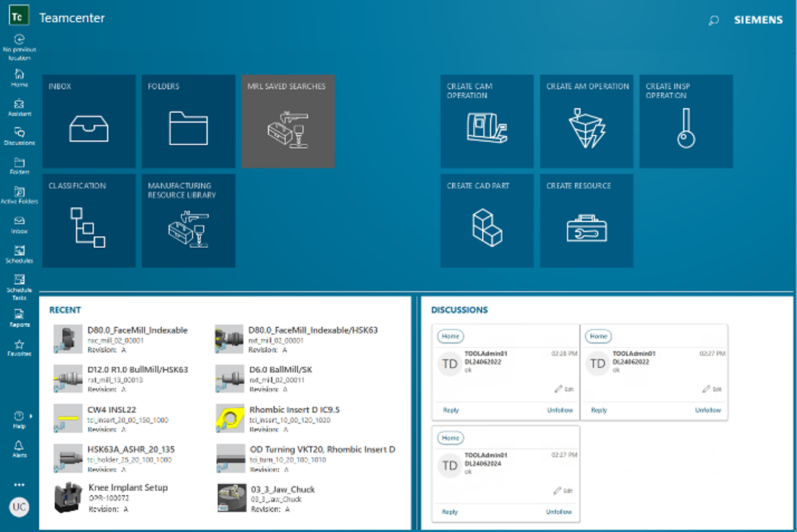Click the Create CAD Part tile

click(487, 221)
